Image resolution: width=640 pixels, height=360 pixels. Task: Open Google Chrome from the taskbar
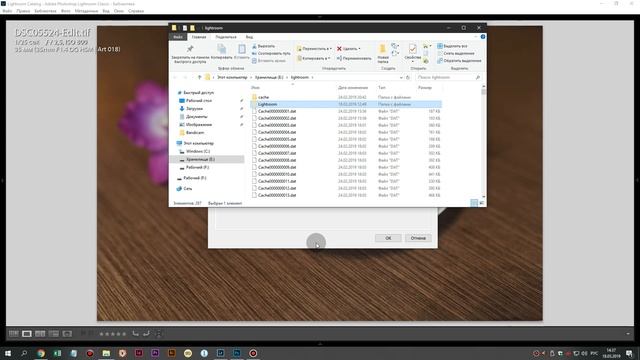point(41,353)
